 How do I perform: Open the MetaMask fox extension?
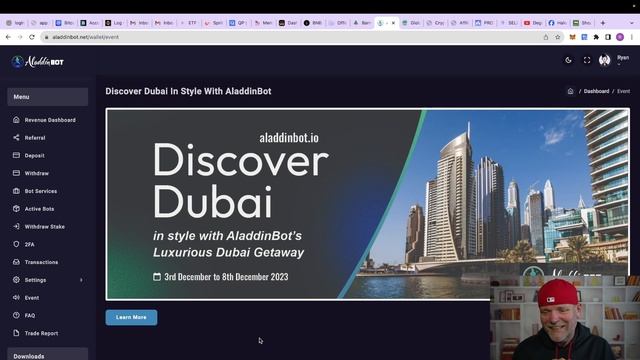click(x=573, y=37)
